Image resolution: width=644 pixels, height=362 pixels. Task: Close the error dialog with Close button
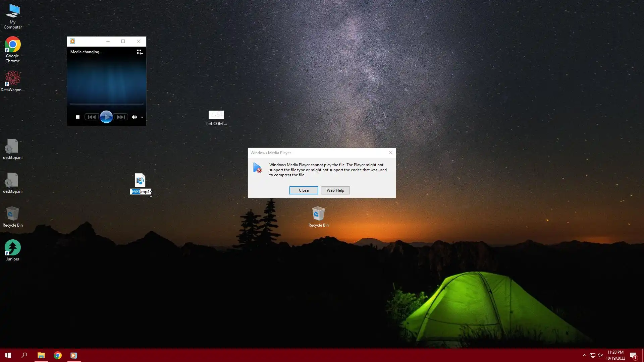[x=304, y=190]
